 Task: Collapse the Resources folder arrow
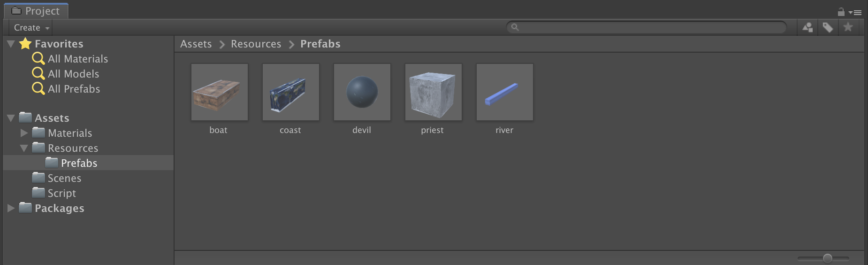click(24, 148)
